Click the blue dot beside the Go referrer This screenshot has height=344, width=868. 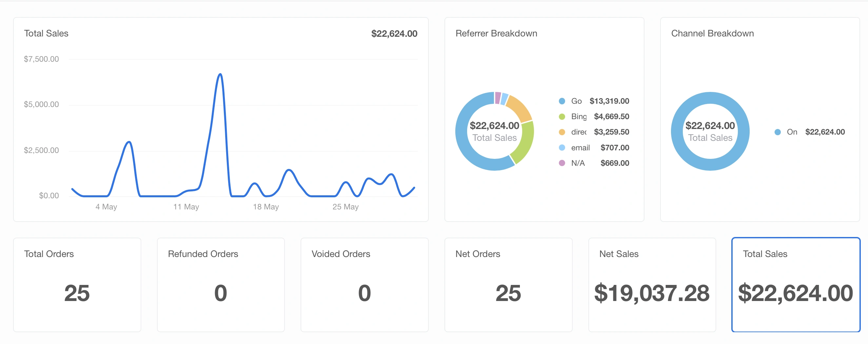(x=562, y=101)
